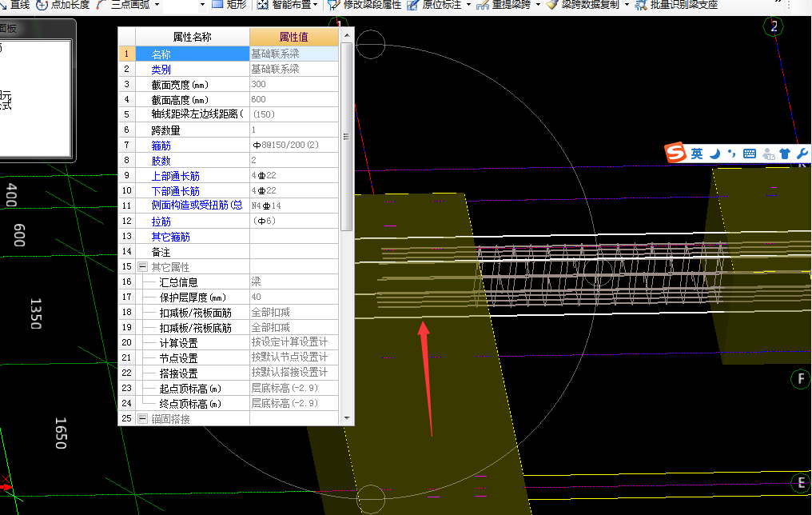Click the 上部通长筋 property name
This screenshot has width=812, height=515.
click(x=176, y=176)
